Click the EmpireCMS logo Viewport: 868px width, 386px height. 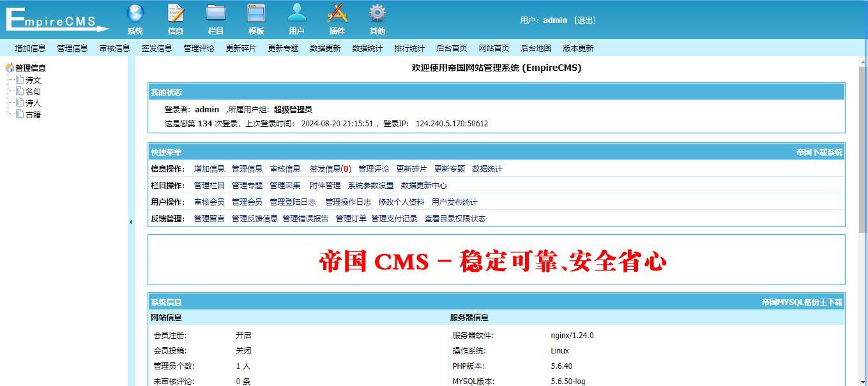point(57,20)
